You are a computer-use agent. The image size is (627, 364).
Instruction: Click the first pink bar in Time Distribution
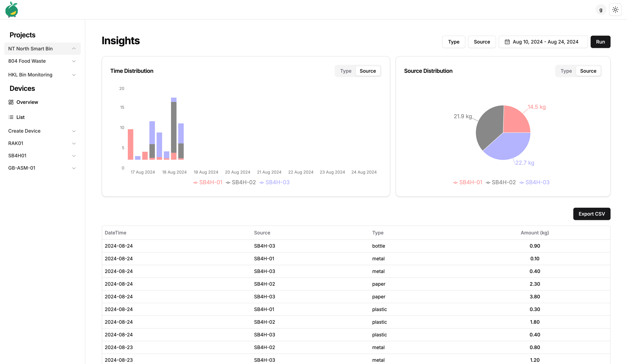(x=130, y=144)
